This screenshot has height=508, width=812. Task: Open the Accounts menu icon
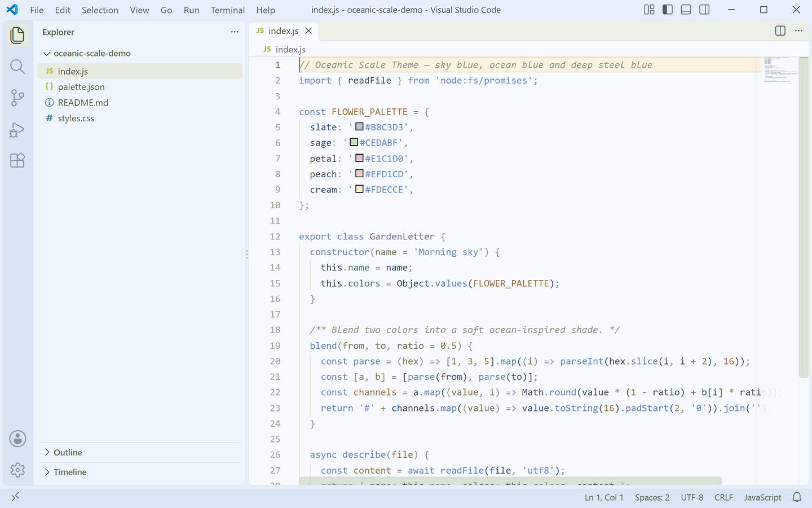[17, 439]
